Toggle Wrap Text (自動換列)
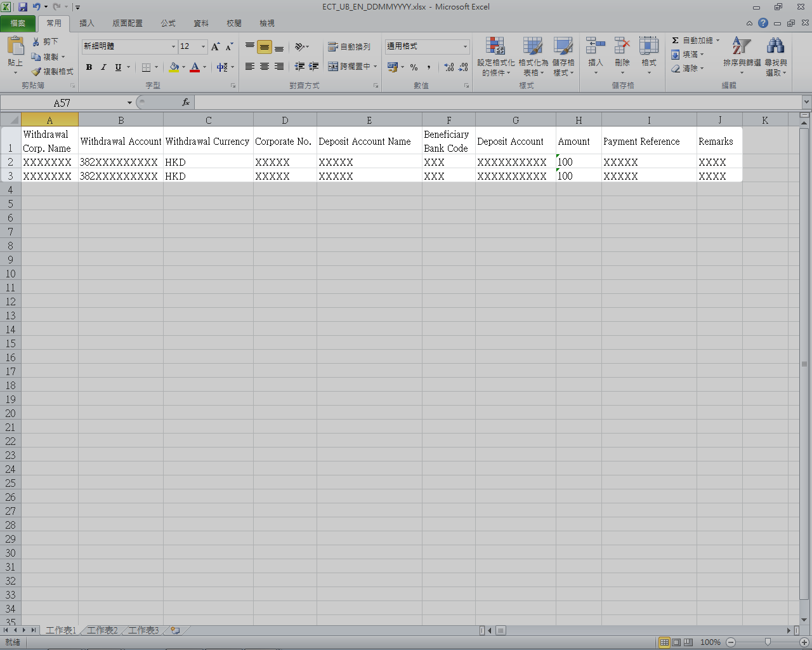This screenshot has height=650, width=812. (349, 47)
